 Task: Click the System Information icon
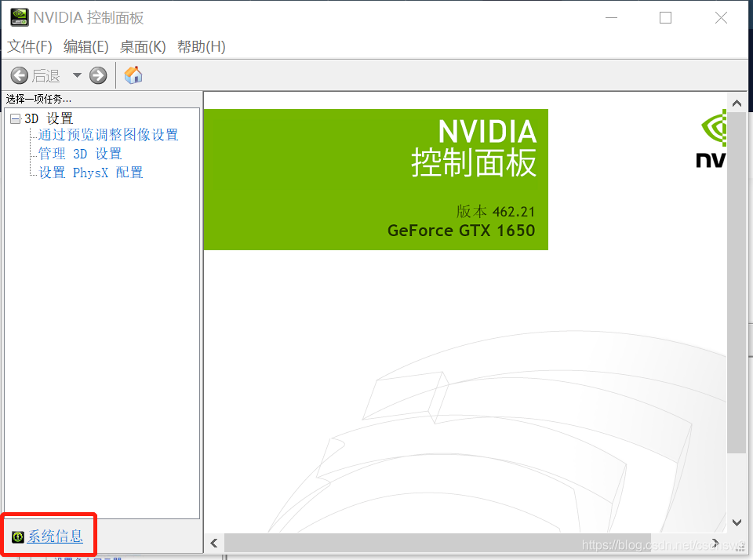(18, 536)
